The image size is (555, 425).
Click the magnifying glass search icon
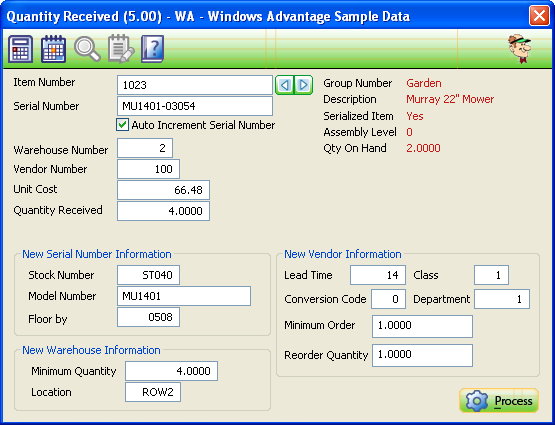click(x=87, y=49)
